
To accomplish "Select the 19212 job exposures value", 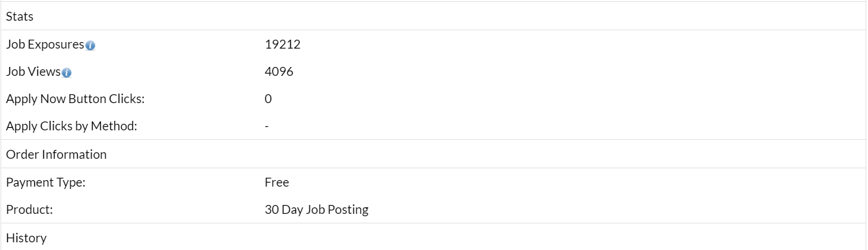I will pos(282,44).
